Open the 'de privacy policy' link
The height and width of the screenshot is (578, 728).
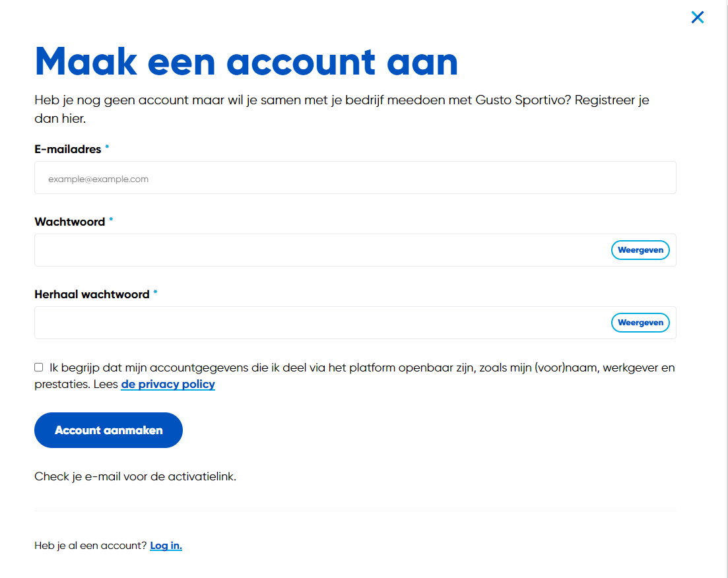168,385
